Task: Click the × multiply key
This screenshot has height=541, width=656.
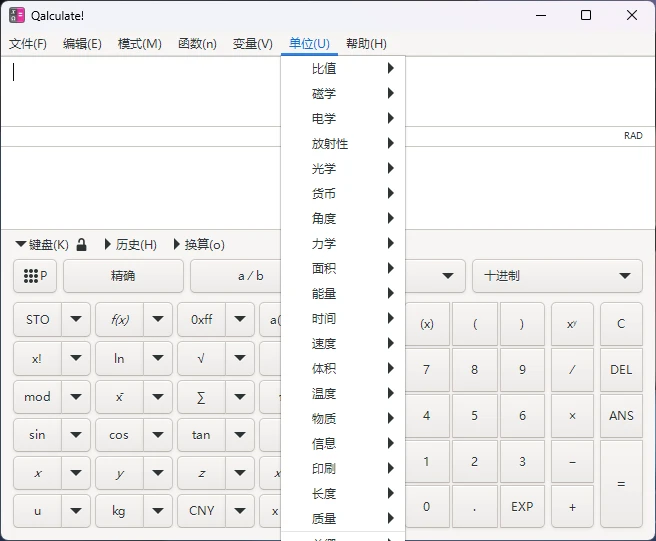Action: pos(572,415)
